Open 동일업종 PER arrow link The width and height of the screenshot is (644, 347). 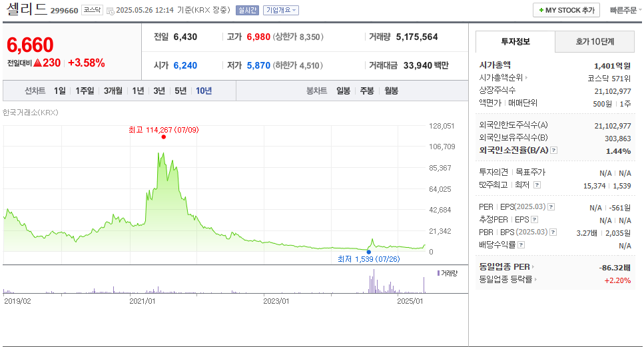(x=533, y=267)
